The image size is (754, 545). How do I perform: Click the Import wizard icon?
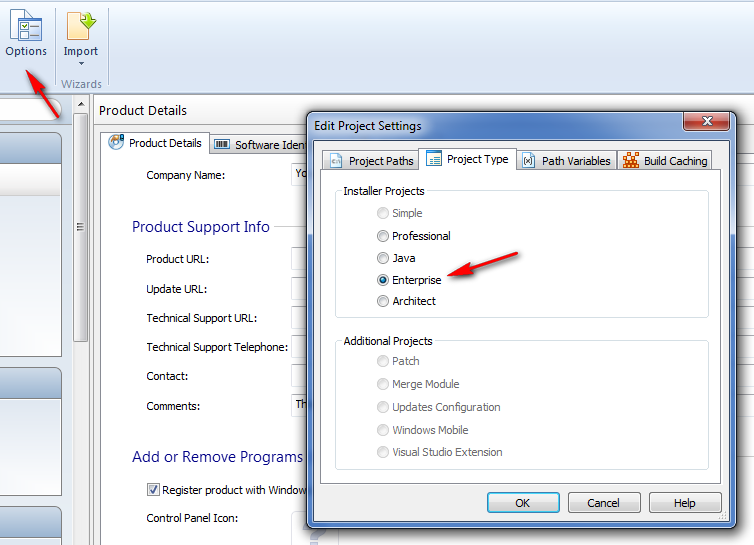(81, 26)
